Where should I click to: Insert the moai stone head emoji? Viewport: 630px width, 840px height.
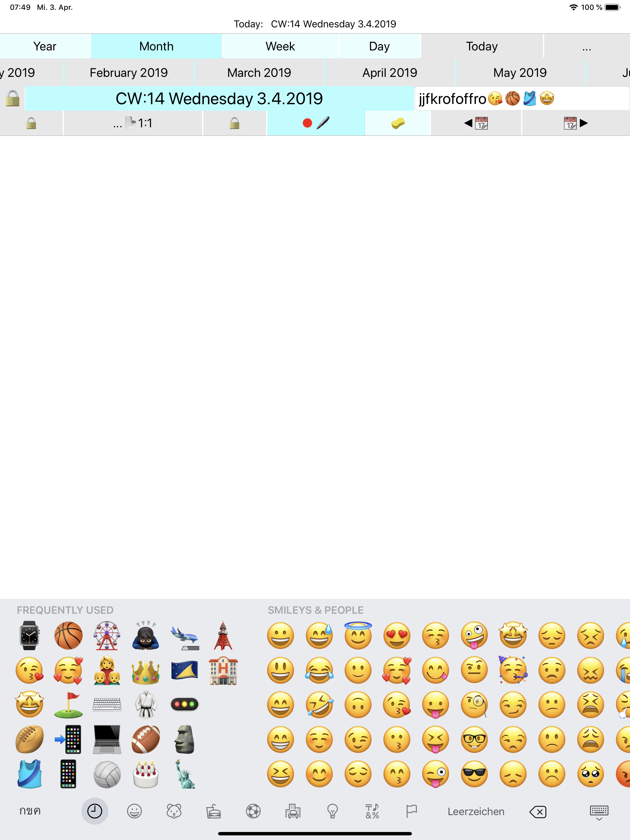185,739
